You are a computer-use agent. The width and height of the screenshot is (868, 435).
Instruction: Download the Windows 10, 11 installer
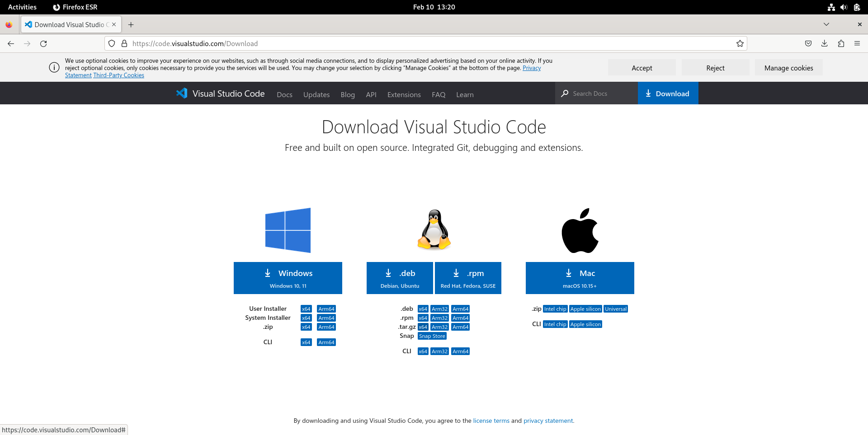pyautogui.click(x=288, y=278)
